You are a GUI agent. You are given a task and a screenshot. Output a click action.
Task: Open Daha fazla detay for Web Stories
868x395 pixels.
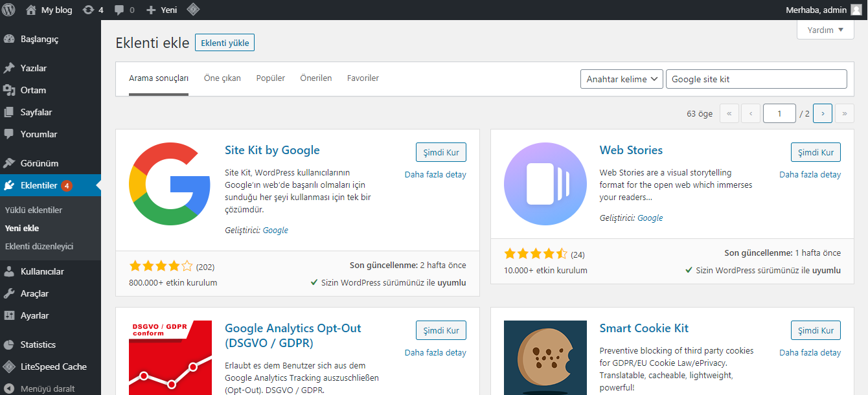pos(810,175)
